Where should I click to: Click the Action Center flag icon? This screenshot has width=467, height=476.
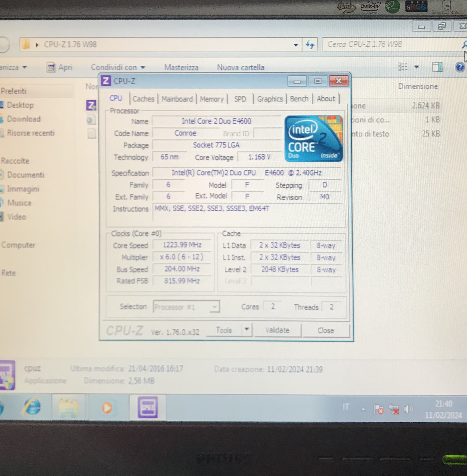pos(378,409)
